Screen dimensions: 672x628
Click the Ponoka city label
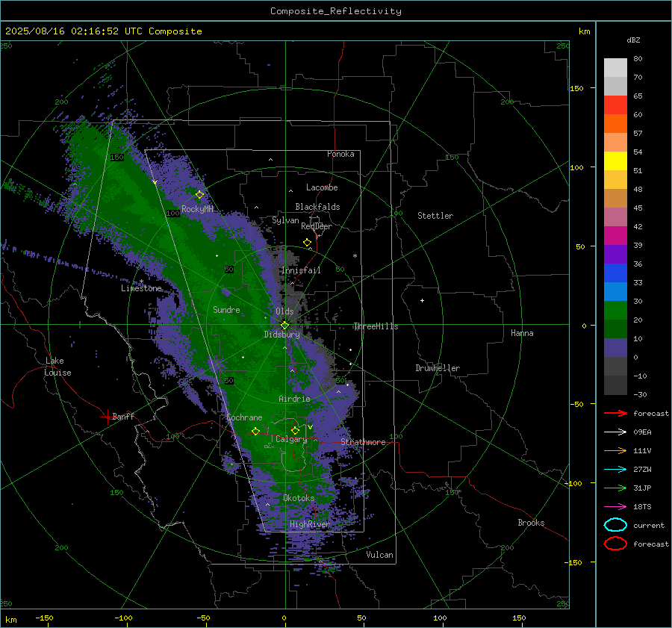(340, 154)
